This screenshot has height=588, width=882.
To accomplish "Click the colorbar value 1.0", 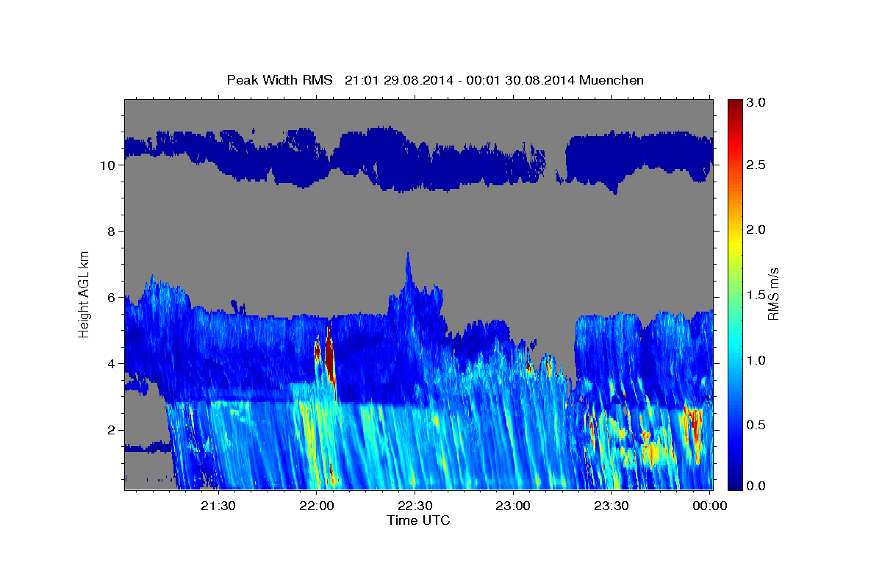I will point(757,360).
